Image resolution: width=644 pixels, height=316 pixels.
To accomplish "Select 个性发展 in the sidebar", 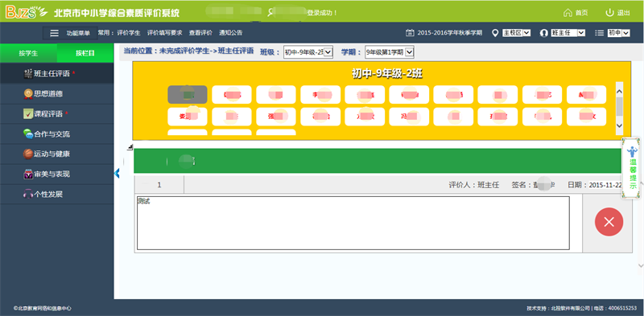I will click(x=56, y=194).
